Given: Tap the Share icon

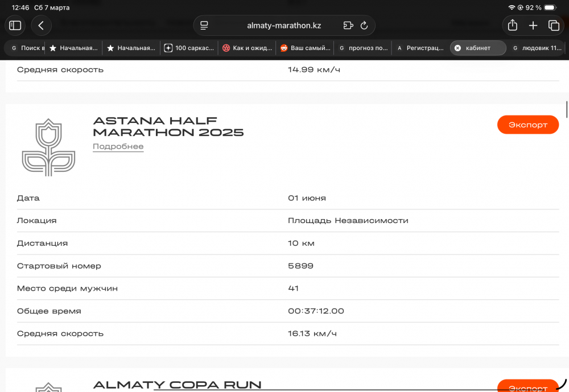Looking at the screenshot, I should [x=512, y=26].
